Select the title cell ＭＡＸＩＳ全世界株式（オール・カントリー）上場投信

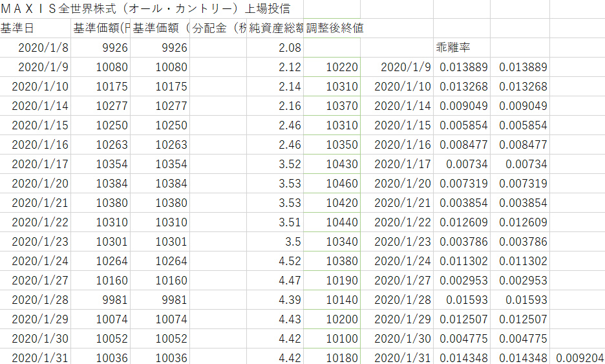(x=145, y=8)
